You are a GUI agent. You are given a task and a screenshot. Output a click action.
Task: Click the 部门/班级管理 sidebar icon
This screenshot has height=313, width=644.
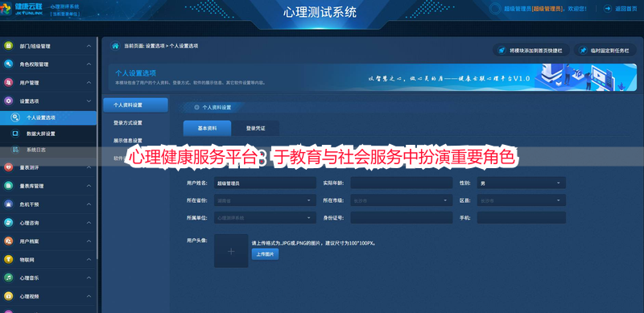(8, 46)
